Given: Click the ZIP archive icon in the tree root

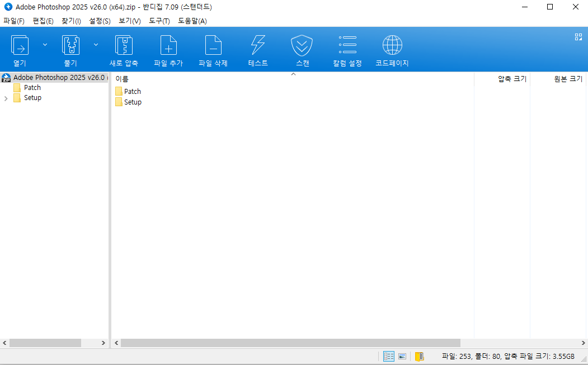Looking at the screenshot, I should click(x=6, y=78).
